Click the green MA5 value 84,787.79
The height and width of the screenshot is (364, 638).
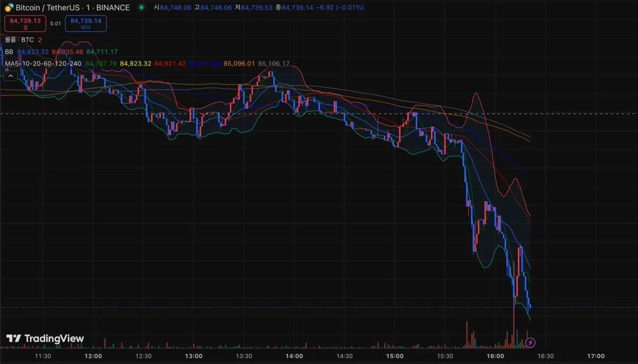point(101,63)
